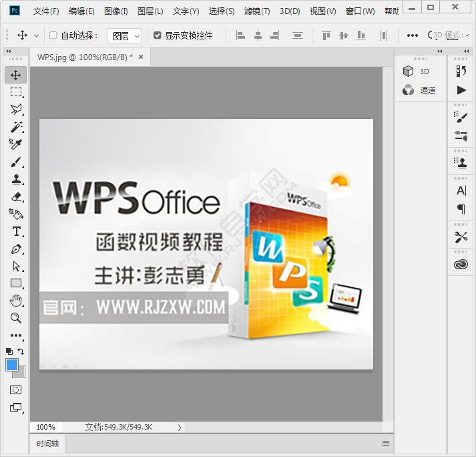Open the 滤镜(T) menu

(x=257, y=11)
